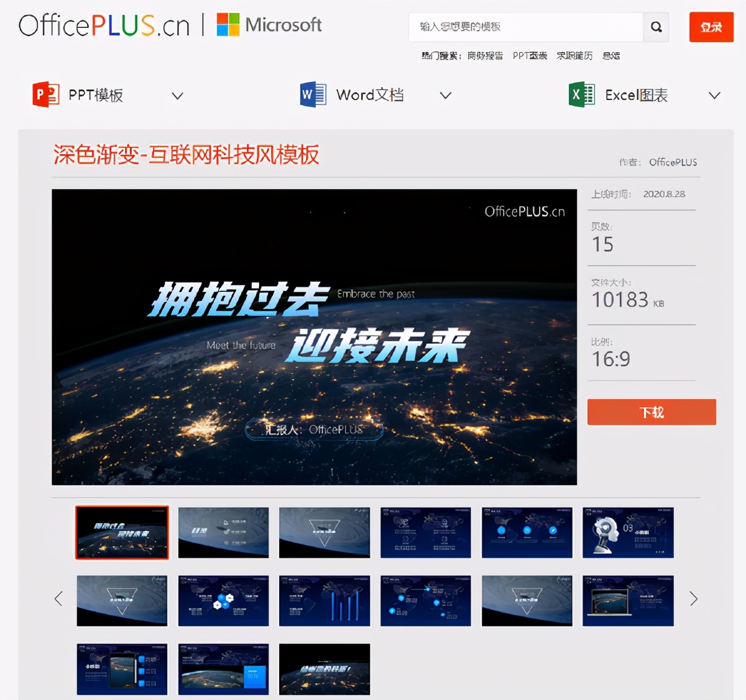This screenshot has height=700, width=746.
Task: Open the PPT图表 hot search link
Action: coord(530,55)
